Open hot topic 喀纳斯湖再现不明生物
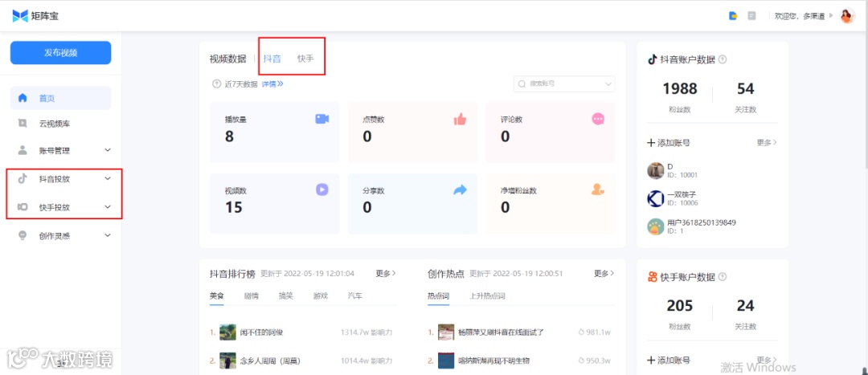Screen dimensions: 868x375 (x=494, y=361)
